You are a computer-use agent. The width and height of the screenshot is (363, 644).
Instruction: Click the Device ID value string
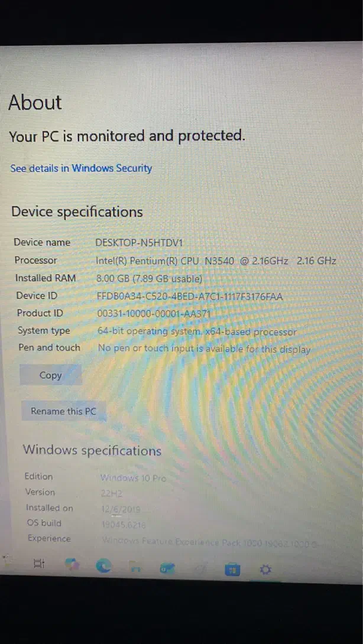(190, 296)
